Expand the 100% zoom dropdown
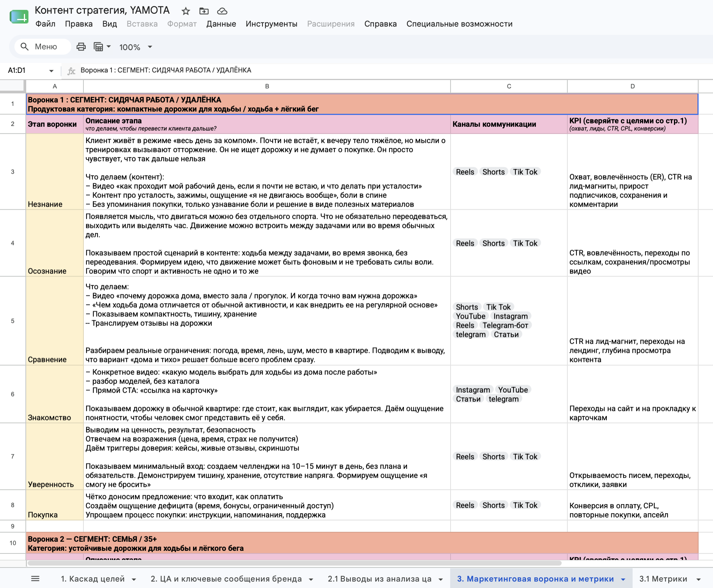 (x=150, y=47)
